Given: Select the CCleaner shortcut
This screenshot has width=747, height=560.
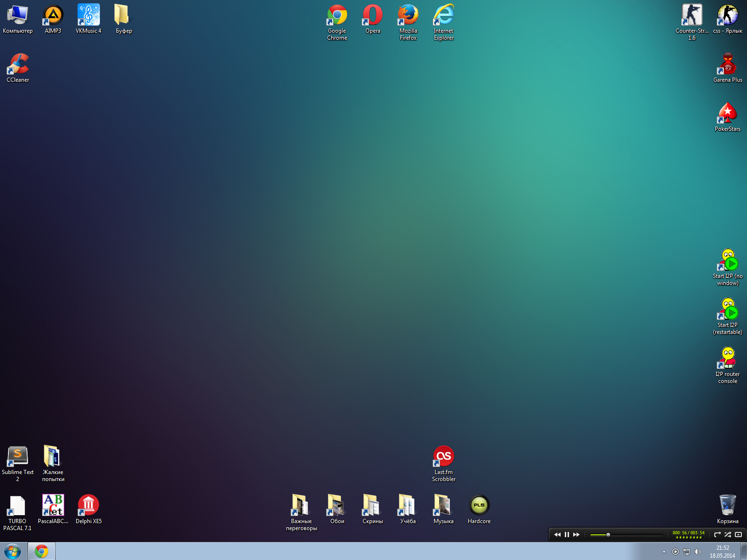Looking at the screenshot, I should [18, 68].
